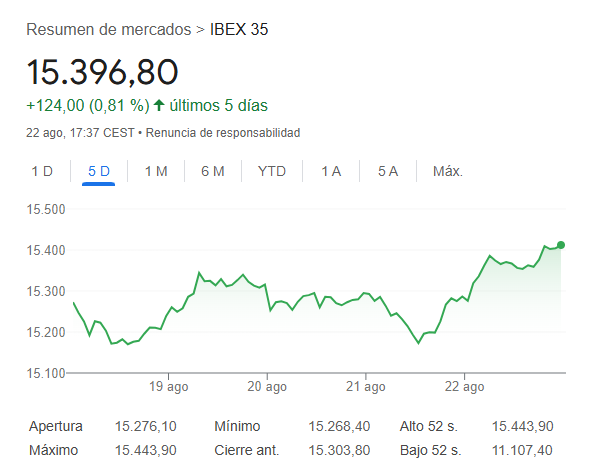This screenshot has height=472, width=613.
Task: Select the 1 D time range tab
Action: click(x=42, y=171)
